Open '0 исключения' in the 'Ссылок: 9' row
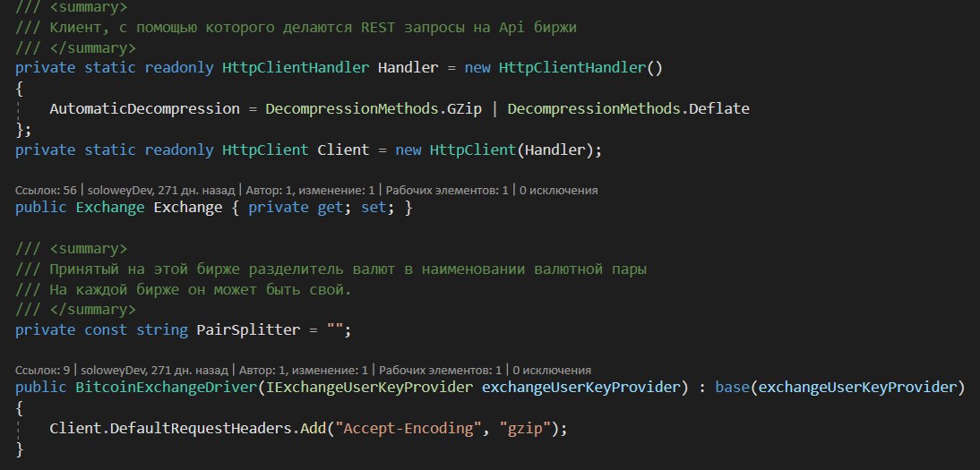This screenshot has width=980, height=470. [x=553, y=370]
